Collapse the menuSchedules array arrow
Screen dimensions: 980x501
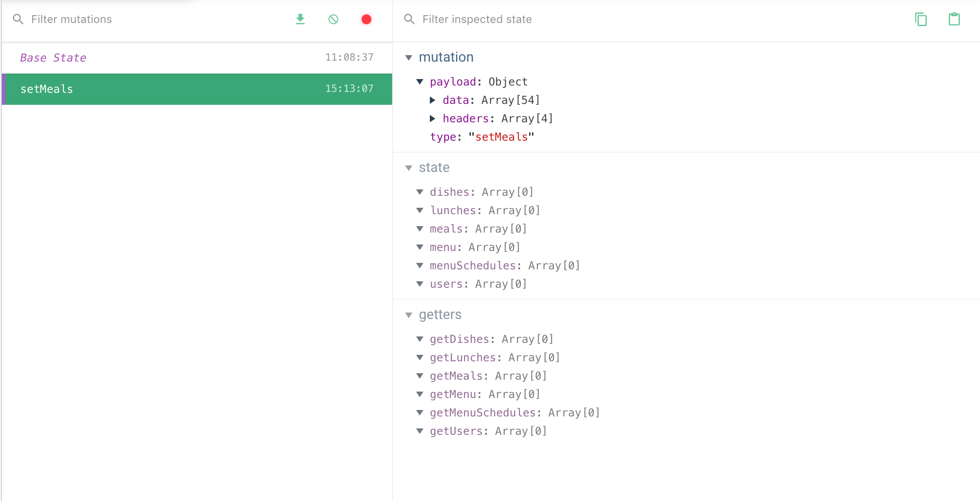click(x=420, y=266)
